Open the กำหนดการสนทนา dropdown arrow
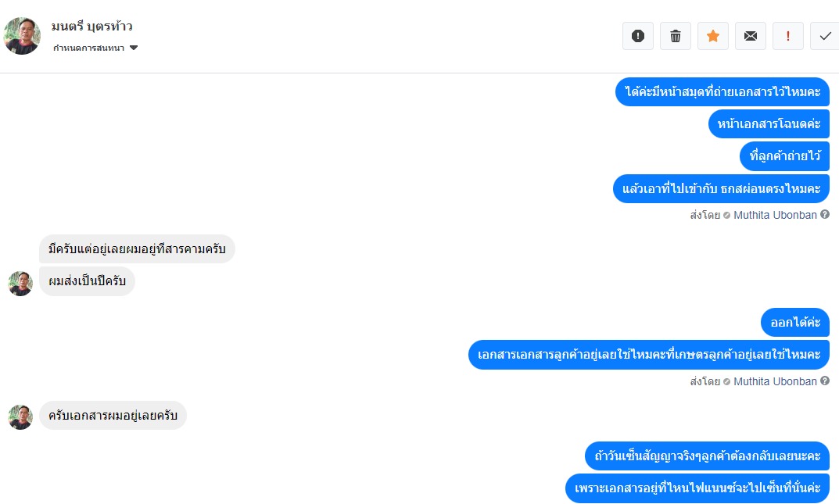 pos(134,48)
